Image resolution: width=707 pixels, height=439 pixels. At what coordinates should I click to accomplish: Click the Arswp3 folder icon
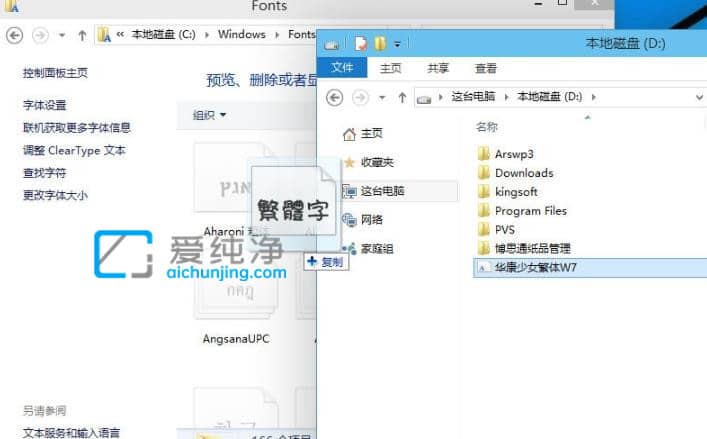point(483,154)
